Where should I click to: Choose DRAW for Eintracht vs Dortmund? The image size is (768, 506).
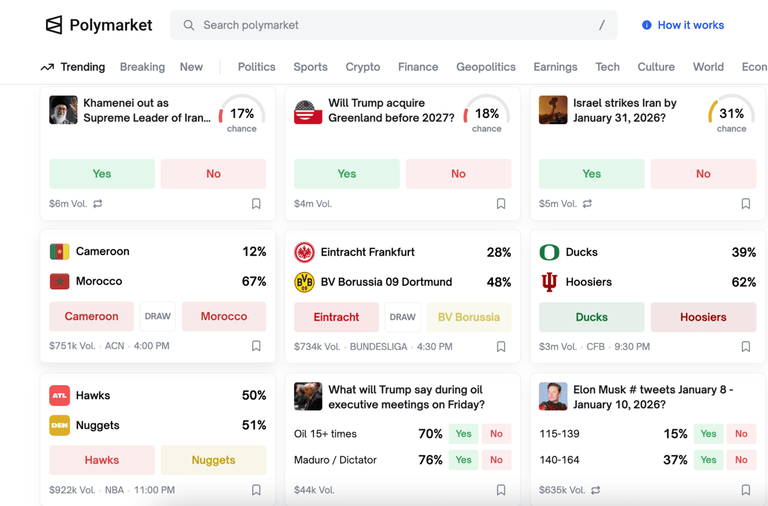pyautogui.click(x=403, y=317)
